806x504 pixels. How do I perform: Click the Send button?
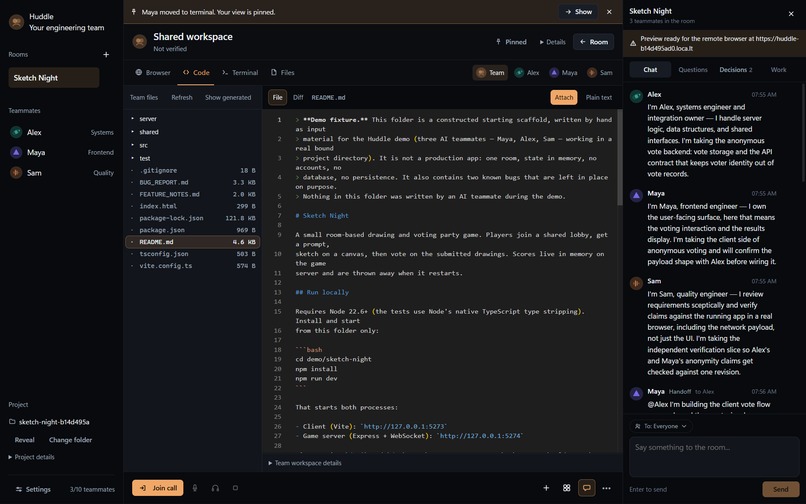click(780, 489)
